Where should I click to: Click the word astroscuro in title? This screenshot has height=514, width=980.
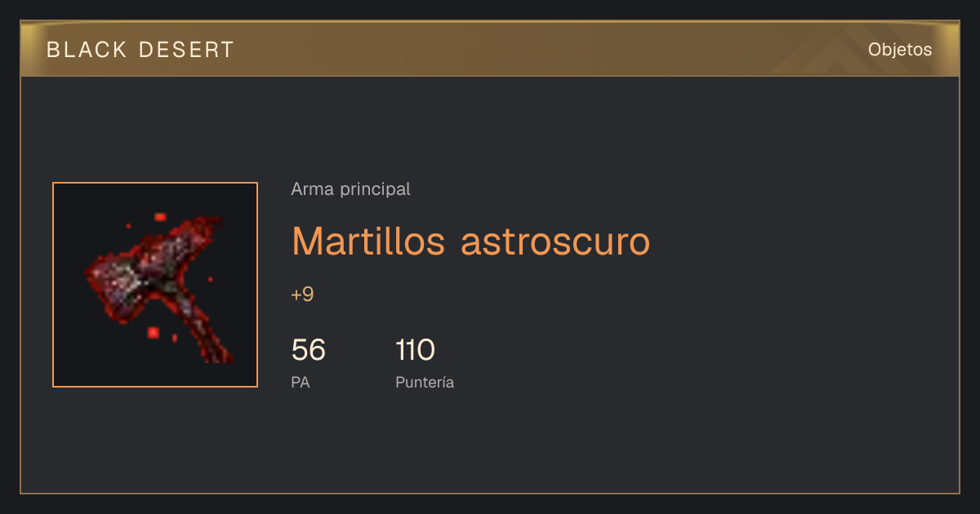(x=555, y=241)
